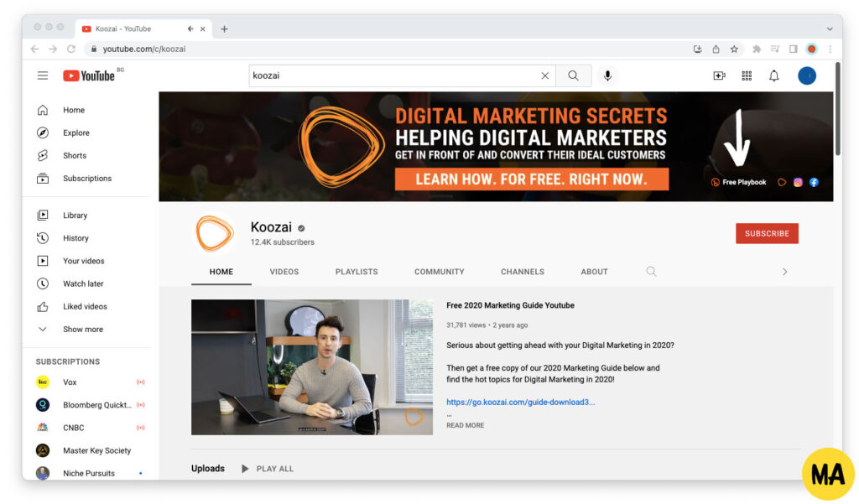Open the YouTube apps grid
The height and width of the screenshot is (504, 859).
coord(747,75)
